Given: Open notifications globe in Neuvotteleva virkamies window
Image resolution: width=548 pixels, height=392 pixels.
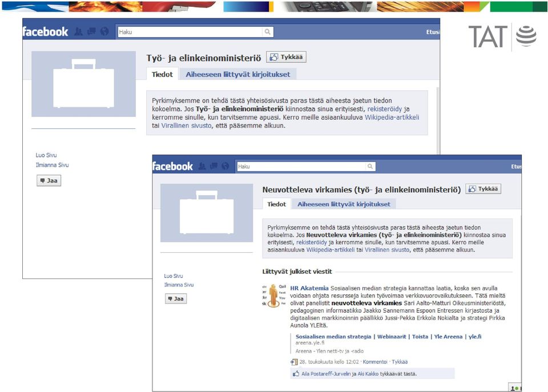Looking at the screenshot, I should point(225,166).
